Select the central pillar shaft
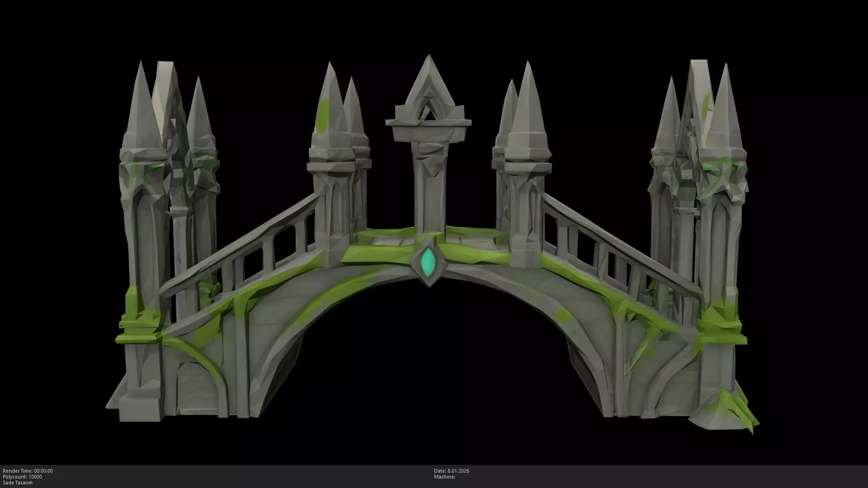The height and width of the screenshot is (488, 868). [x=429, y=194]
